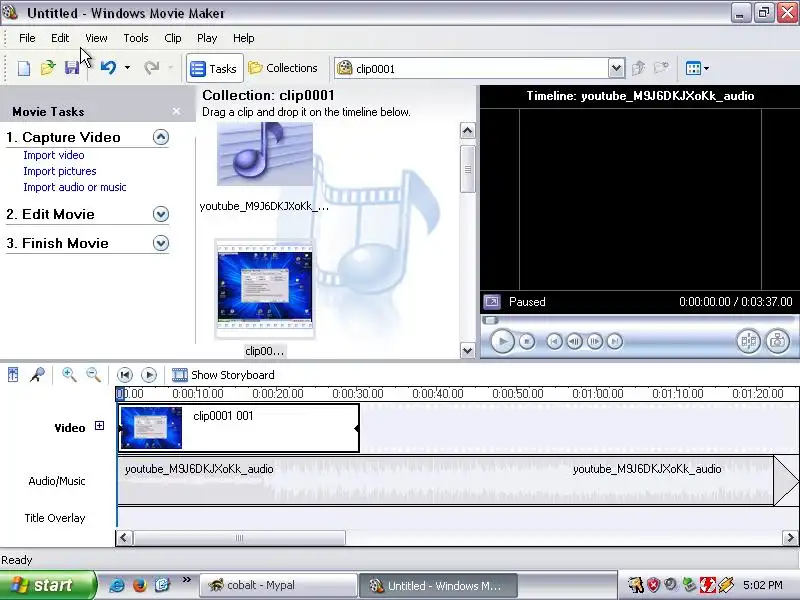Click the monitor seek bar slider
This screenshot has height=600, width=800.
pyautogui.click(x=491, y=320)
